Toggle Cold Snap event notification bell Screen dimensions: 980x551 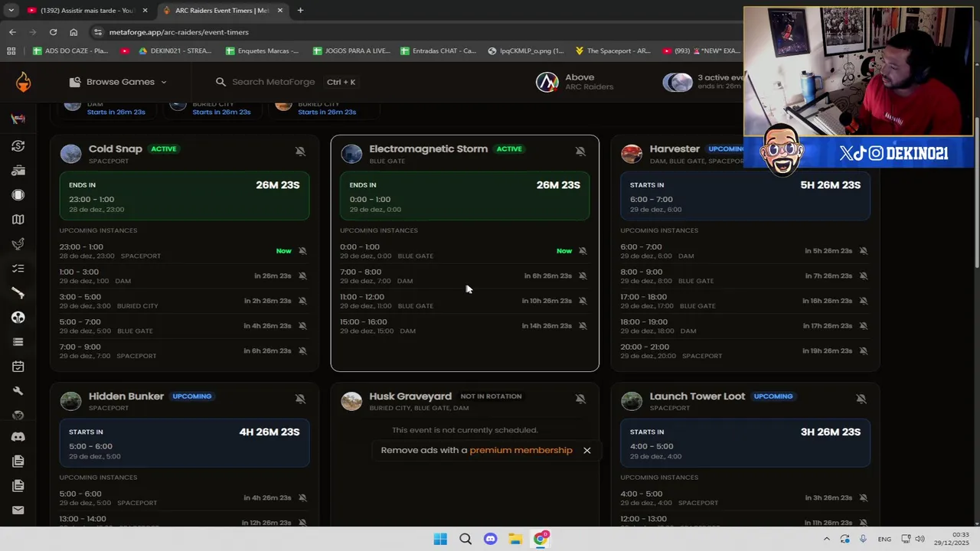click(300, 152)
